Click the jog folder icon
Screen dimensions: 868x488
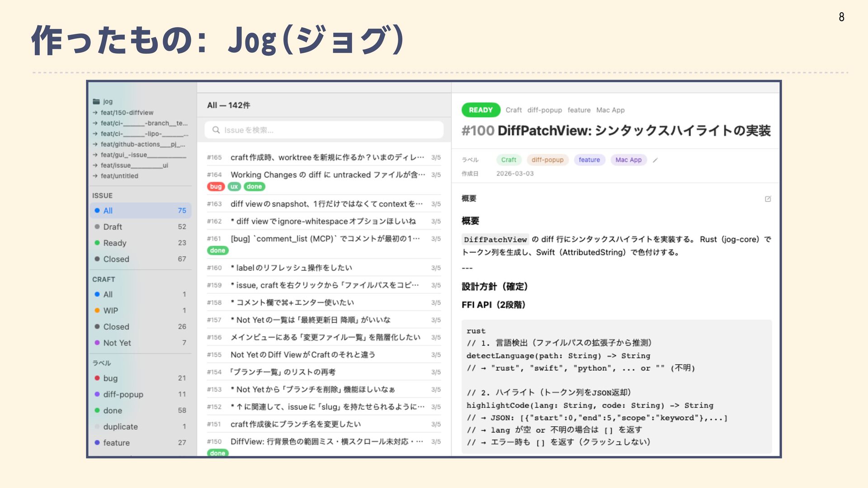coord(96,102)
